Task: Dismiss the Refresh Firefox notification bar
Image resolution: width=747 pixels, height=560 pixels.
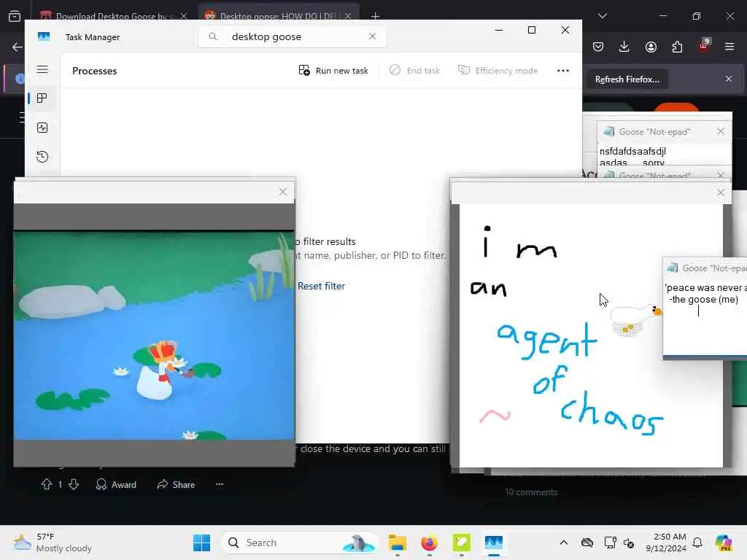Action: [729, 79]
